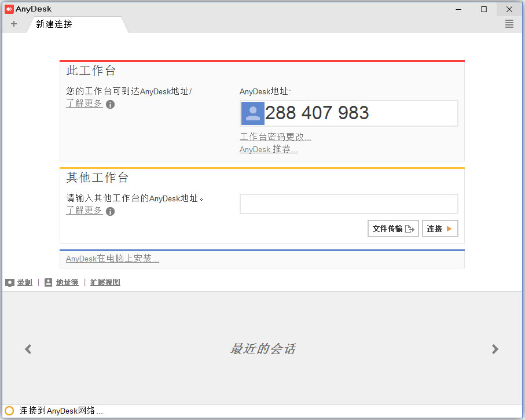Minimize the AnyDesk window
Screen dimensions: 525x420
pos(458,9)
